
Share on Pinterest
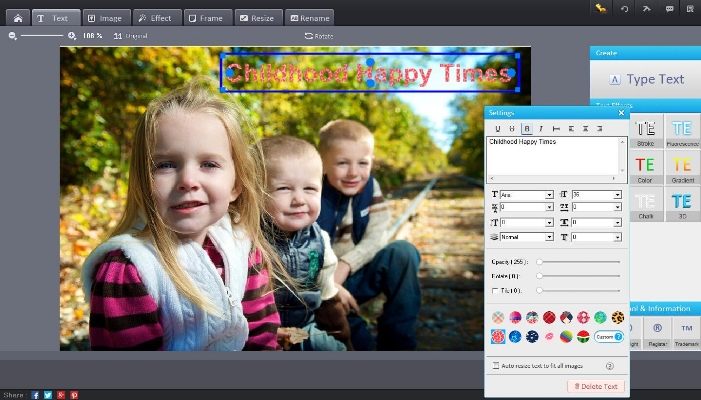point(74,395)
